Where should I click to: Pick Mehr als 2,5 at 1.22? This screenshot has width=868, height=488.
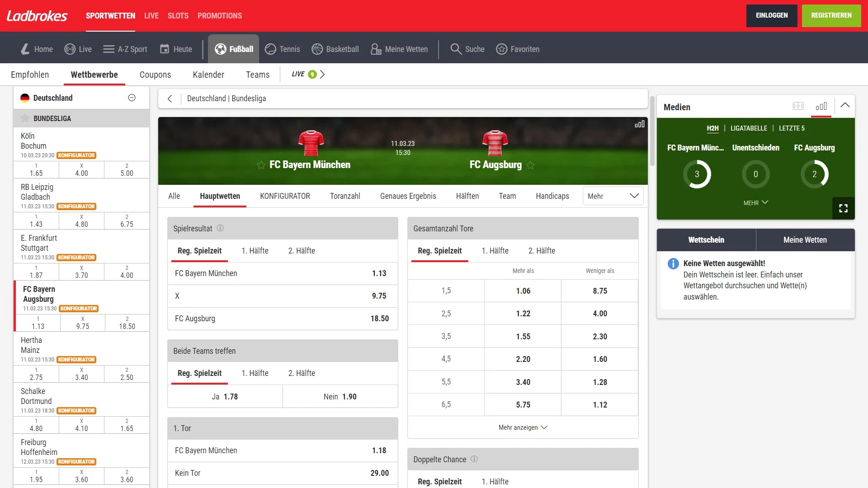(x=523, y=314)
